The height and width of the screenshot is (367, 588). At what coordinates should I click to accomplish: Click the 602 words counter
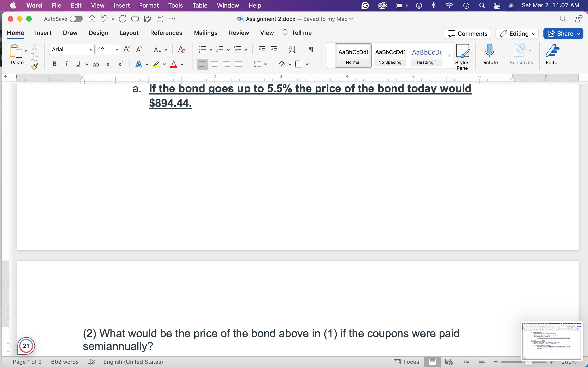coord(65,362)
